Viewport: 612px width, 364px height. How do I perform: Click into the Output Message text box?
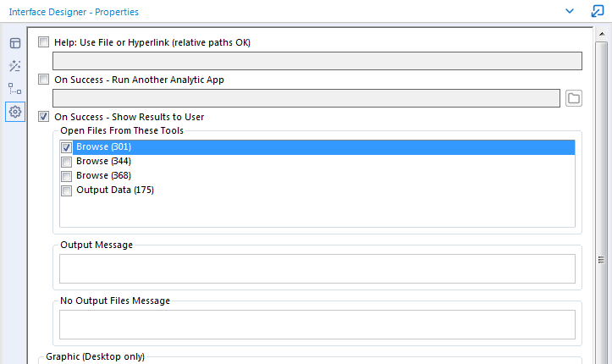click(x=317, y=268)
